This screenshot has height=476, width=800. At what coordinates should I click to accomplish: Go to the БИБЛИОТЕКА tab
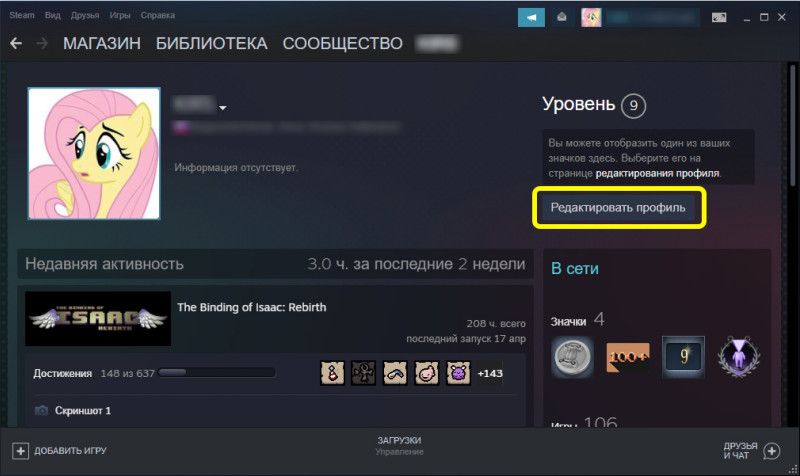coord(212,43)
